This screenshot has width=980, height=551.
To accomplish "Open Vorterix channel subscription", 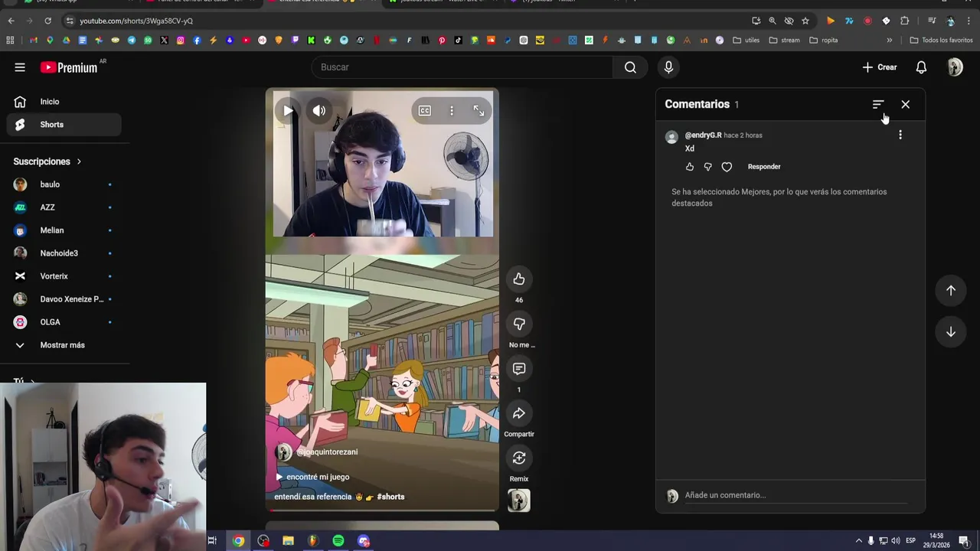I will (64, 276).
